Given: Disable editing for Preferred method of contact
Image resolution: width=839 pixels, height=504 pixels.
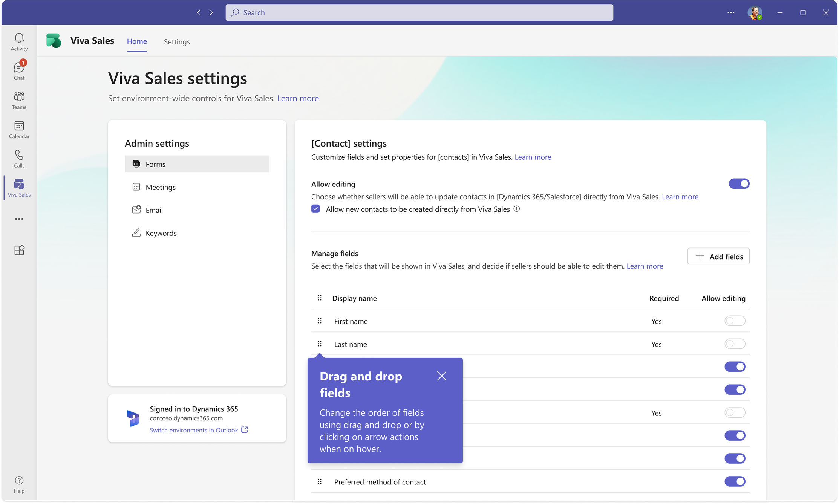Looking at the screenshot, I should coord(735,481).
